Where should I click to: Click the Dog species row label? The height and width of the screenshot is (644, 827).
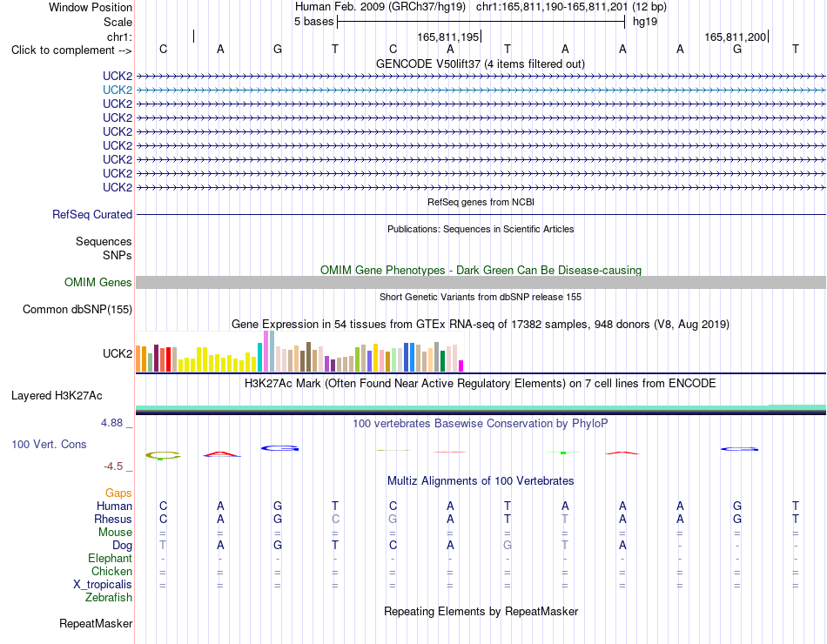coord(122,546)
